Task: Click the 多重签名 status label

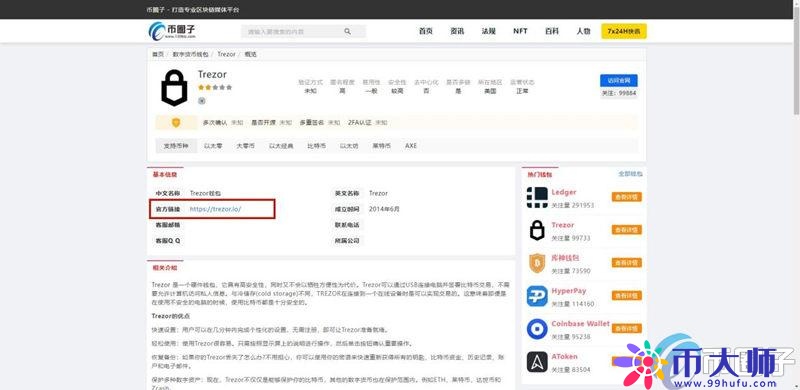Action: click(312, 123)
